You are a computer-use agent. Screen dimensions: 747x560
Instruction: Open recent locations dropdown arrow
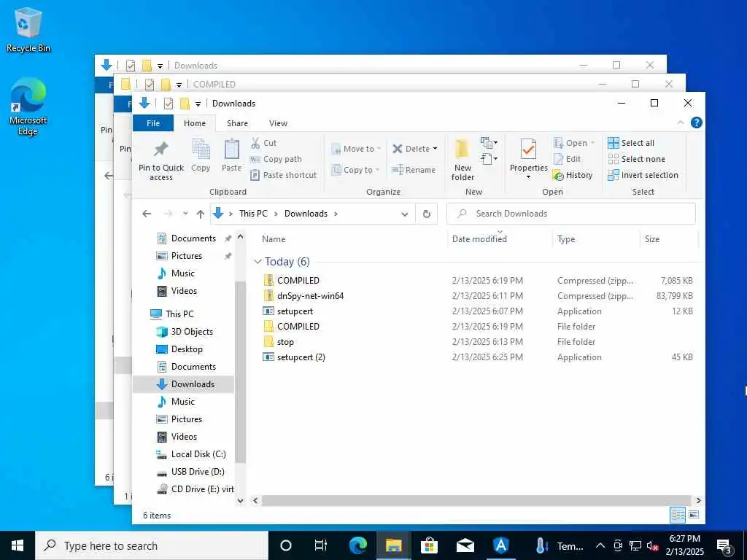click(x=185, y=214)
